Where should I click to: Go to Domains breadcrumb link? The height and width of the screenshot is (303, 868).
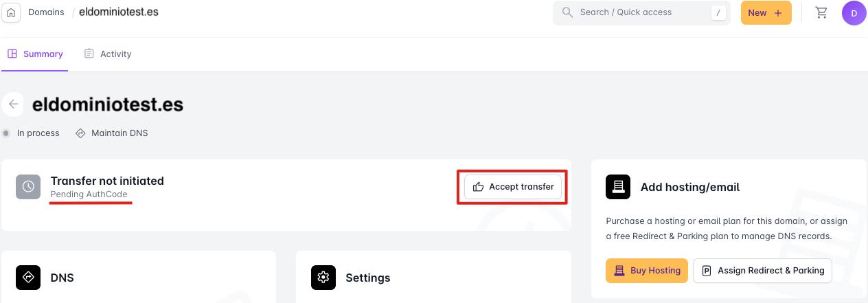pyautogui.click(x=46, y=12)
